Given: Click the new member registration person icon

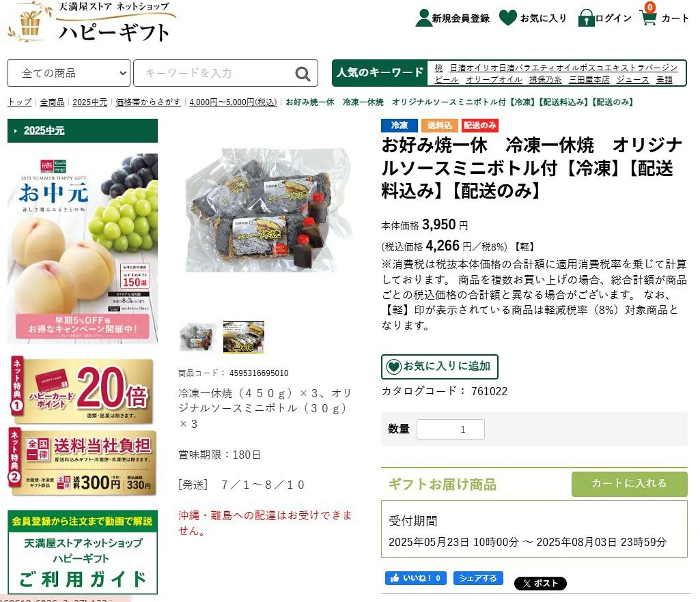Looking at the screenshot, I should pos(423,18).
